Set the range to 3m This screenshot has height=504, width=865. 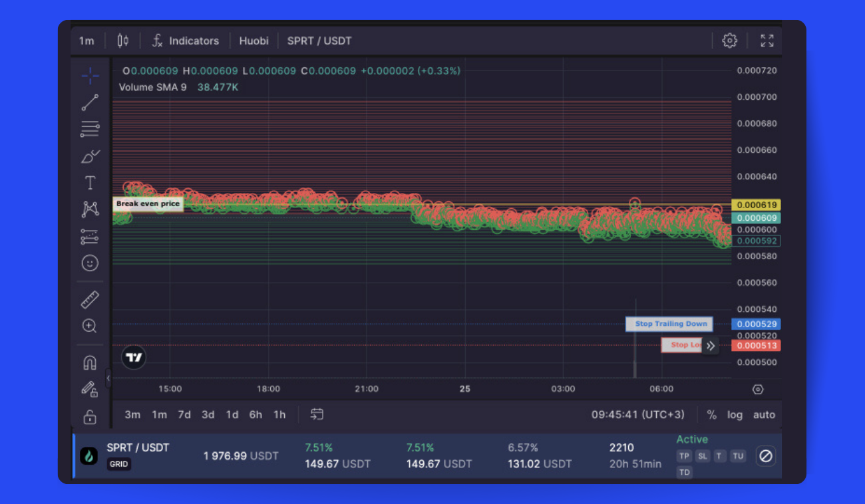pos(132,415)
